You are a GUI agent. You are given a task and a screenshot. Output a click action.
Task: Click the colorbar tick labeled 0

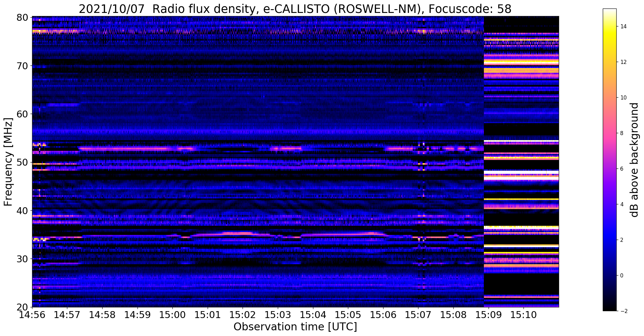pos(621,276)
